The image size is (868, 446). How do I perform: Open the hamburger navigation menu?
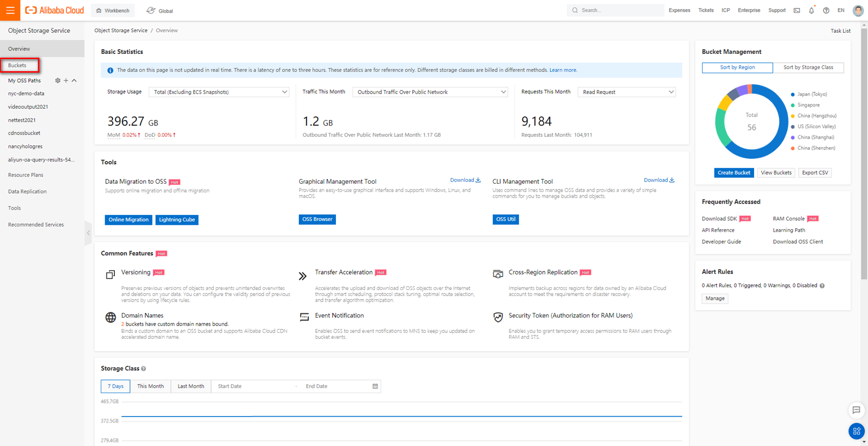click(10, 10)
